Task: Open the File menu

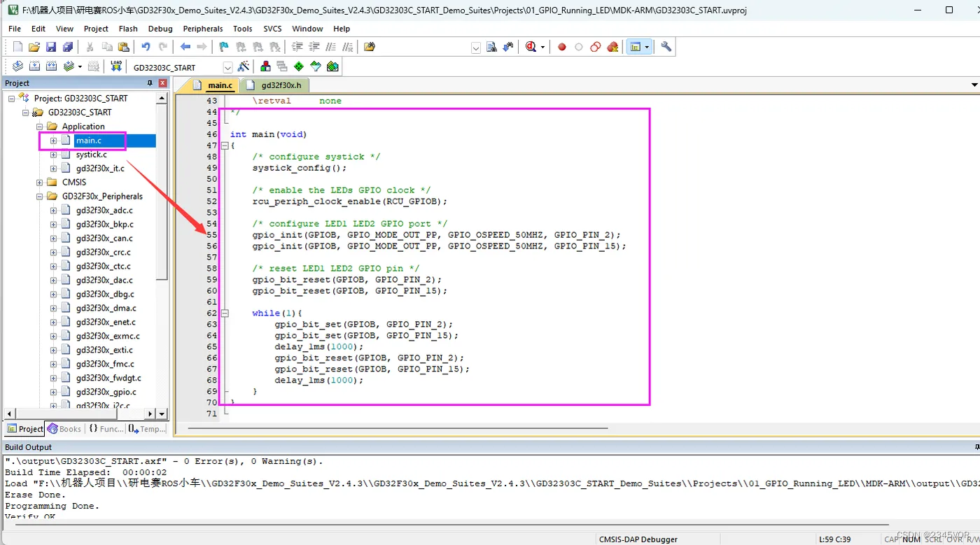Action: click(x=15, y=29)
